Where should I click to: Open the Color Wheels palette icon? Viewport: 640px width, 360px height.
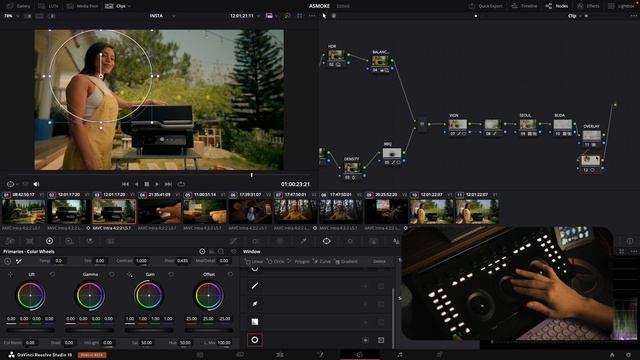tap(49, 241)
